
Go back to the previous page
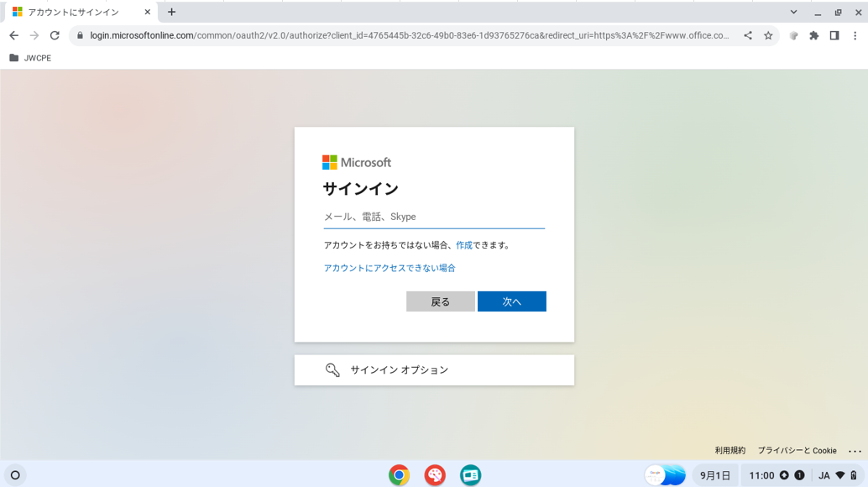pos(13,35)
